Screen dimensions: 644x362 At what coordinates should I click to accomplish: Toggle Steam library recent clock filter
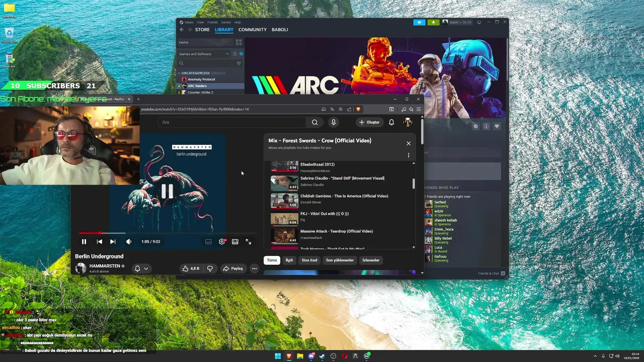point(234,54)
